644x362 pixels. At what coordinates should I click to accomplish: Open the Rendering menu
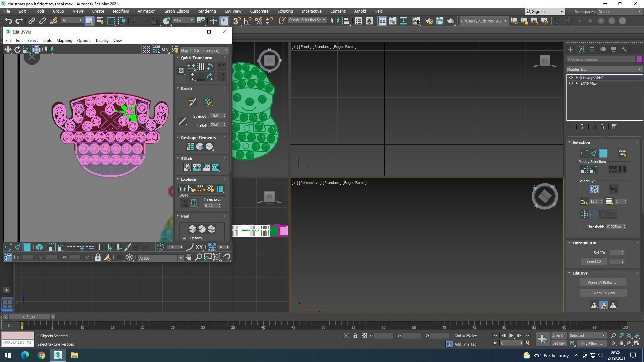[206, 11]
